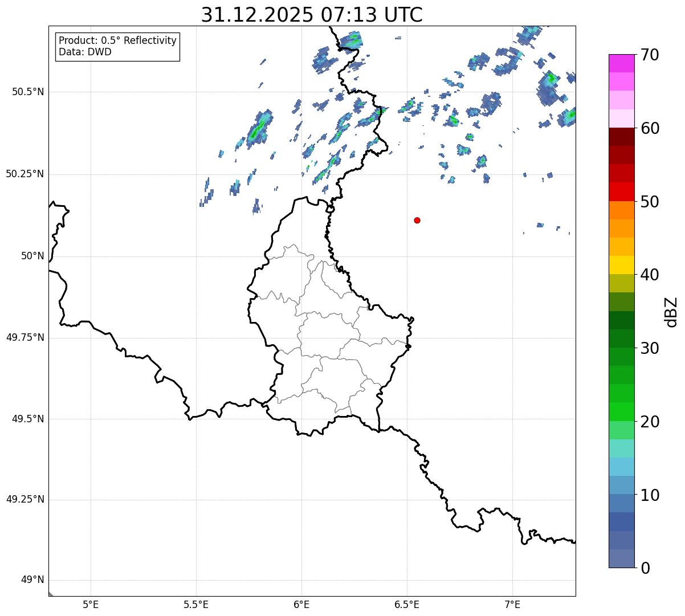Click the longitude label 7°E

point(512,605)
